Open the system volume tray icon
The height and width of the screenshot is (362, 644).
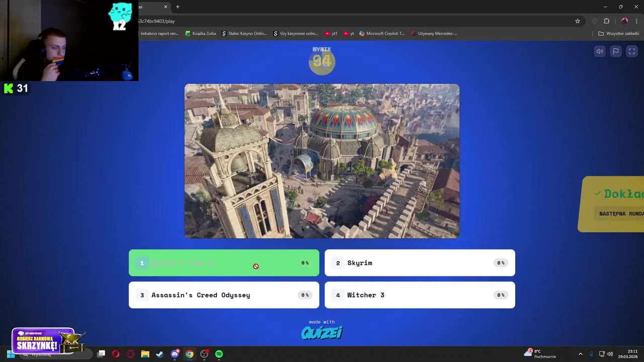pos(610,354)
